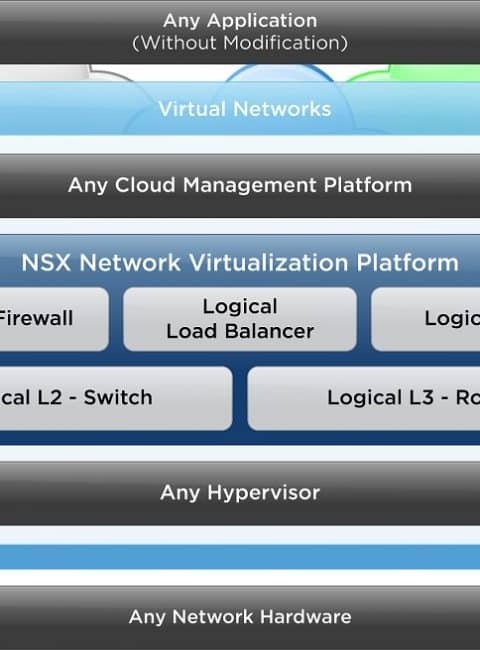Select the L2 - Switch box
Image resolution: width=480 pixels, height=650 pixels.
click(x=116, y=398)
